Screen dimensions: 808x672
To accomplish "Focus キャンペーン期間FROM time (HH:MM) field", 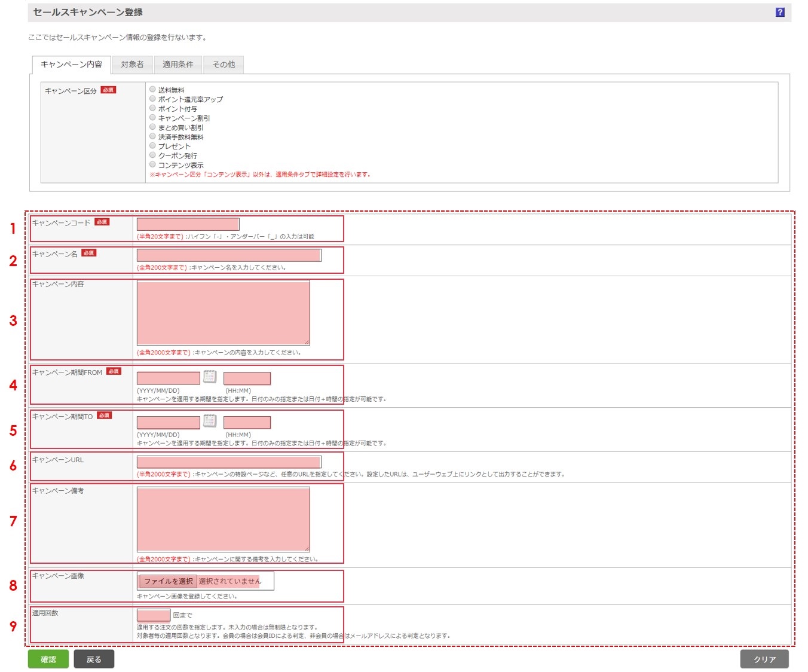I will [x=247, y=378].
